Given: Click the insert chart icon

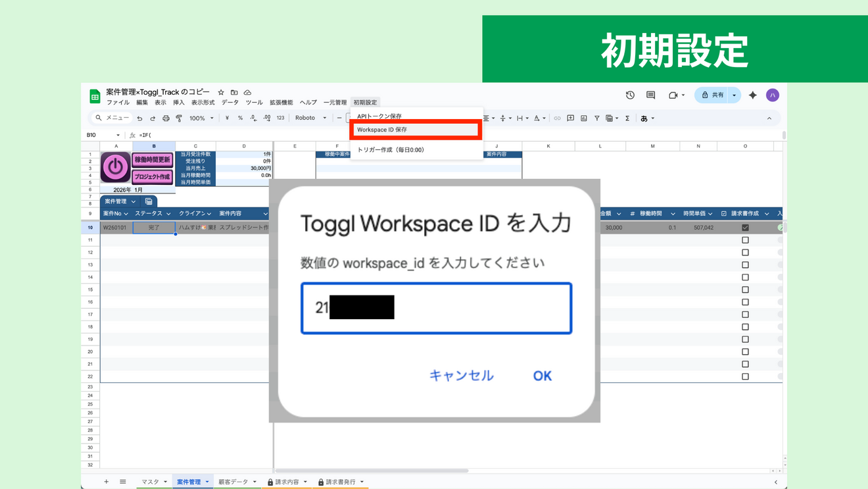Looking at the screenshot, I should 583,118.
